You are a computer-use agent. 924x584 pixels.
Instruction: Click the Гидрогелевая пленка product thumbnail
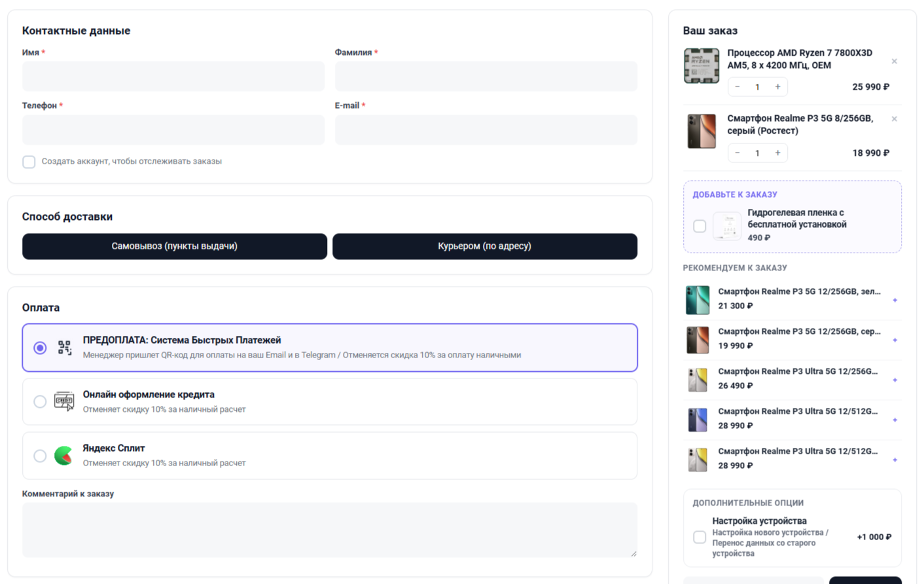click(727, 226)
